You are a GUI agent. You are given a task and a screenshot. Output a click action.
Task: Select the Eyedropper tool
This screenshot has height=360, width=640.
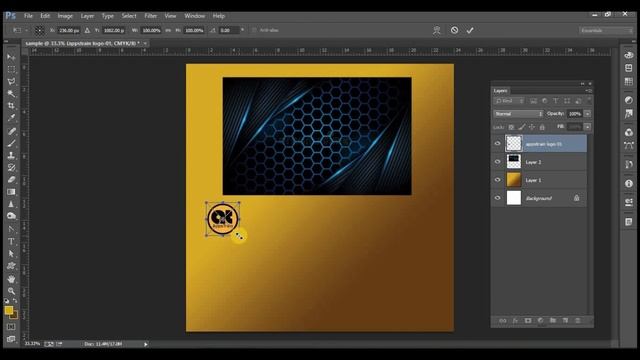(11, 118)
